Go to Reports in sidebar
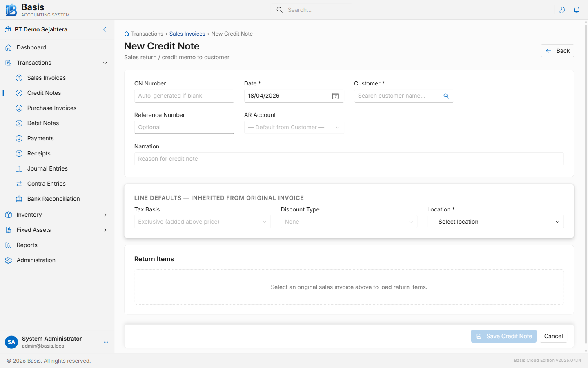This screenshot has width=588, height=368. [27, 245]
